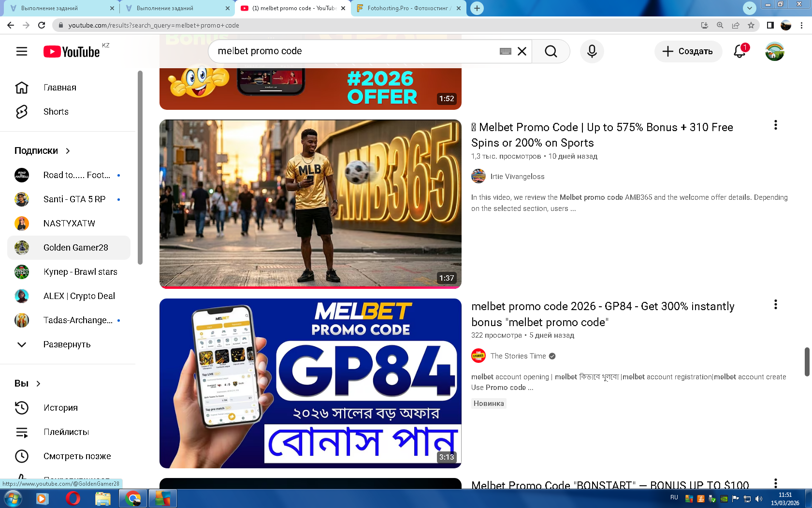The image size is (812, 508).
Task: Visit Irtie Vivangeloss channel name
Action: (x=517, y=177)
